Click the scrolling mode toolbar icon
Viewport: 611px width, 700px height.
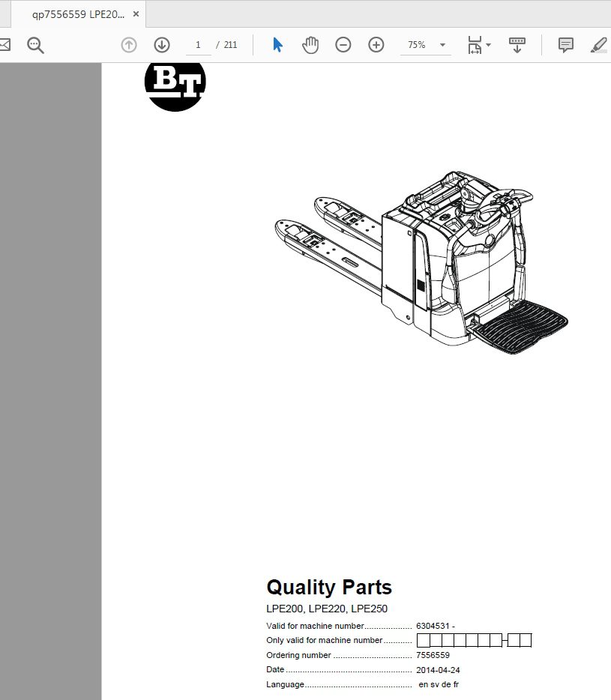(x=517, y=45)
